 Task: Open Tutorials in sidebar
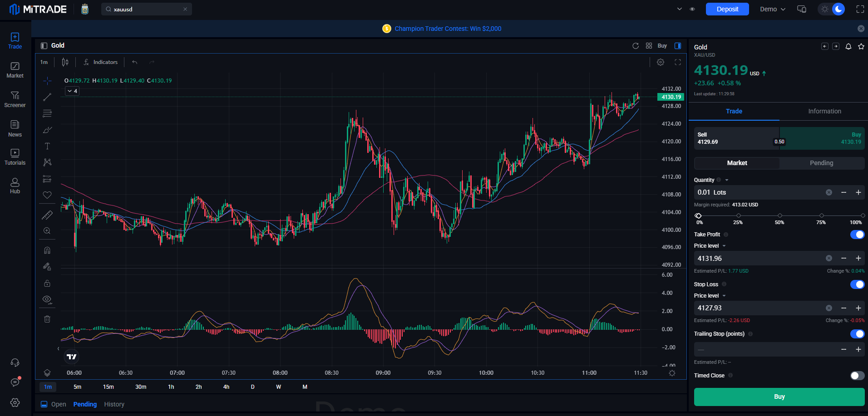tap(15, 157)
